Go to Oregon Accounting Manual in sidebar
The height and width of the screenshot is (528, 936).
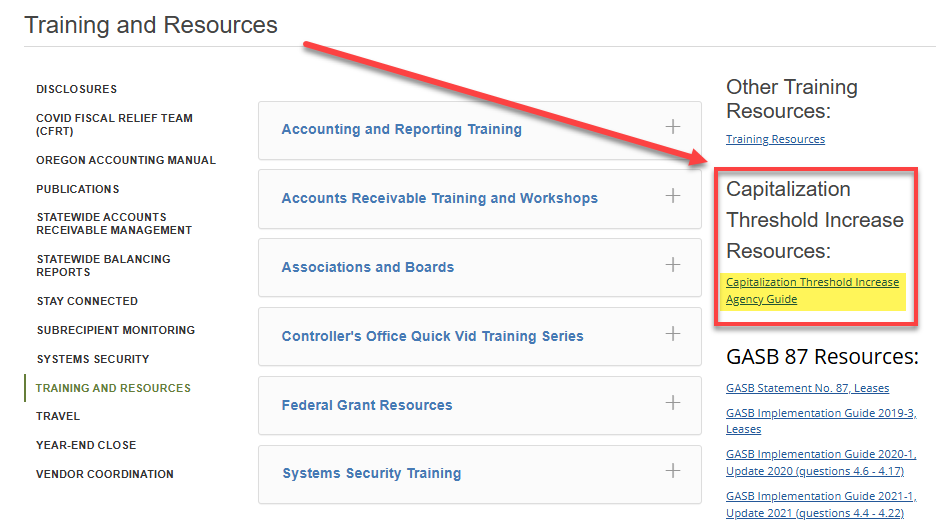point(125,160)
